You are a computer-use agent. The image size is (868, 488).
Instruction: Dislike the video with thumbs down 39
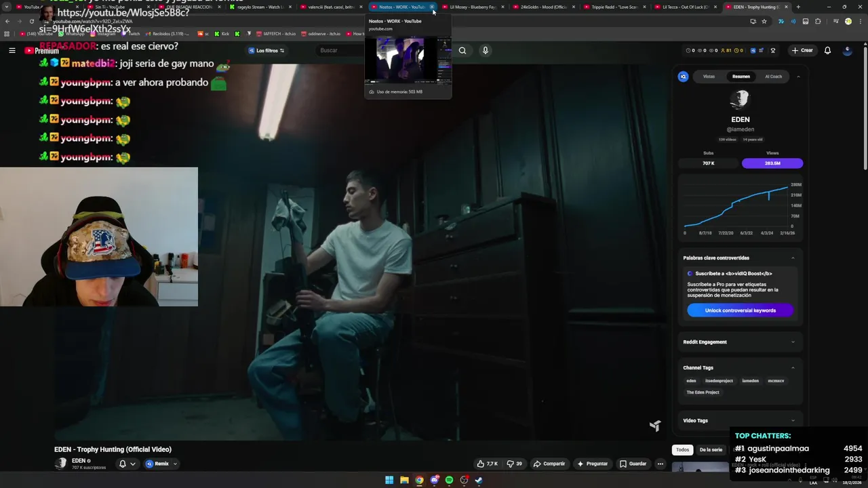(515, 464)
